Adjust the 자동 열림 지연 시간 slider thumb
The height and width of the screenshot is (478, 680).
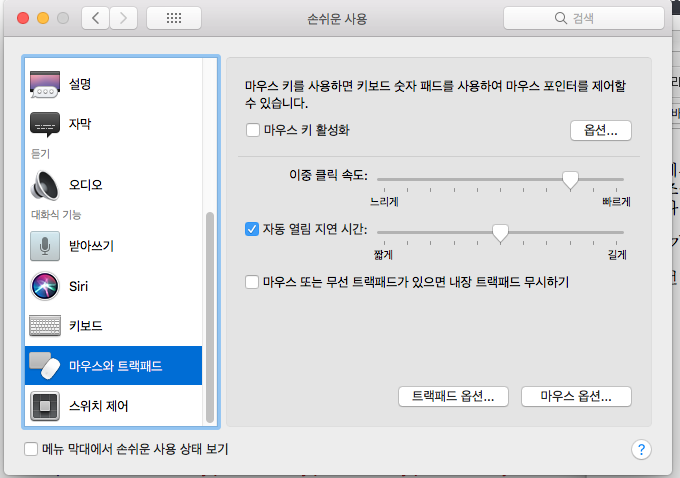[x=500, y=233]
